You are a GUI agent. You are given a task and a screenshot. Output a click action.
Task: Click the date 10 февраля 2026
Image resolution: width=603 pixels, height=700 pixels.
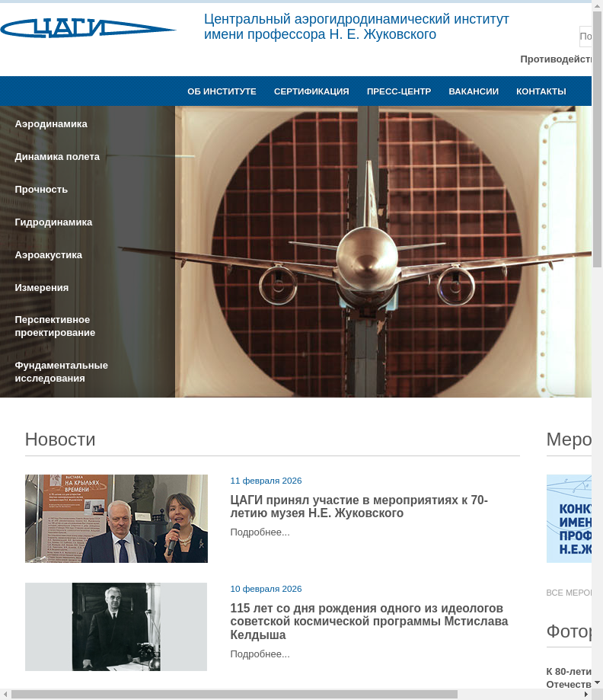click(x=266, y=589)
